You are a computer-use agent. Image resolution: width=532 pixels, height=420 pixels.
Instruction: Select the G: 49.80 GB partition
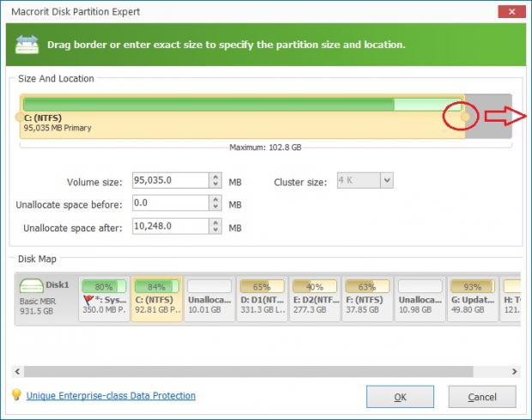472,299
